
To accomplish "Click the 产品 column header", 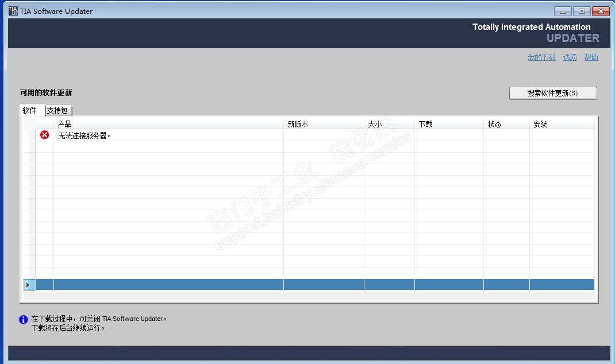I will (x=168, y=124).
